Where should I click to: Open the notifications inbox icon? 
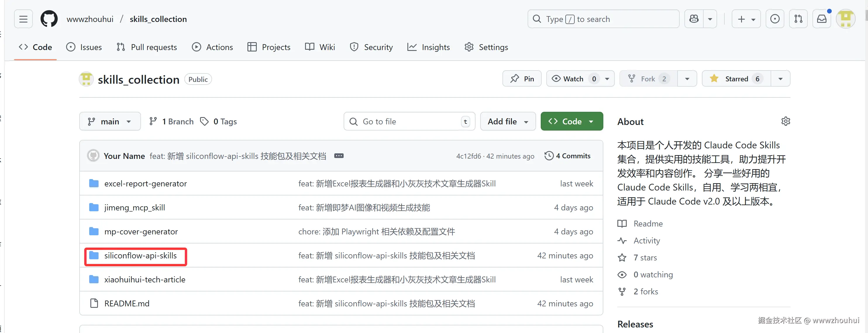coord(821,19)
